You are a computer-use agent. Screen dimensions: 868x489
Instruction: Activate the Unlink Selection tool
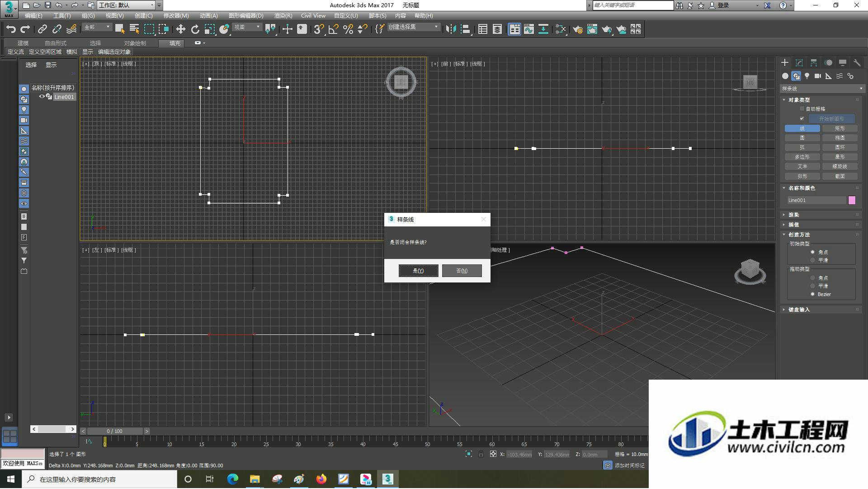point(57,29)
